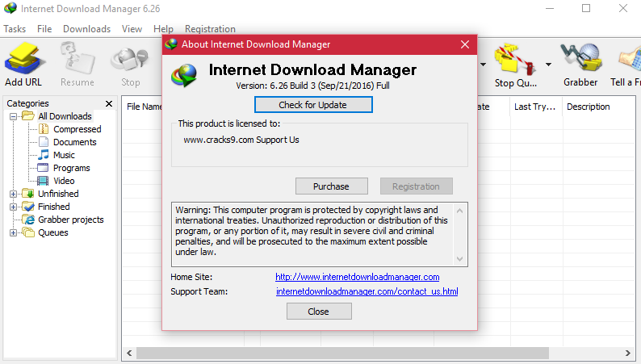Expand the Finished tree node
The width and height of the screenshot is (641, 364).
click(13, 207)
